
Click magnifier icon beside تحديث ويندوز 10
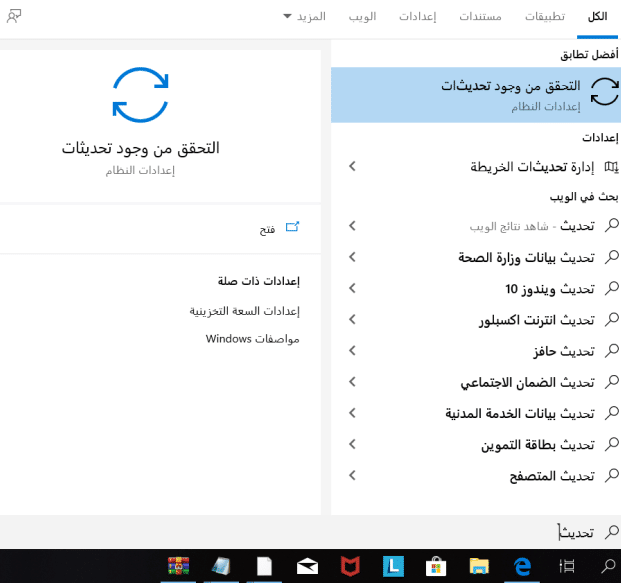tap(612, 288)
